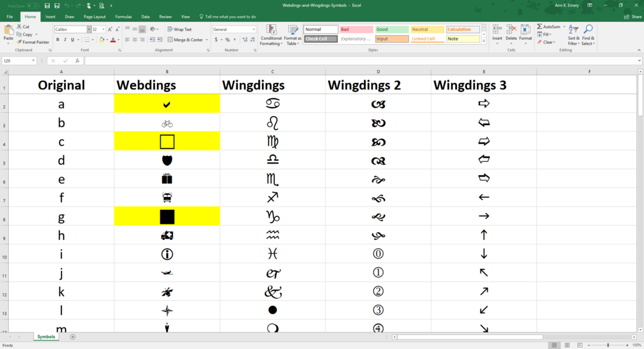Click the Format as Table icon
Image resolution: width=644 pixels, height=349 pixels.
point(292,35)
